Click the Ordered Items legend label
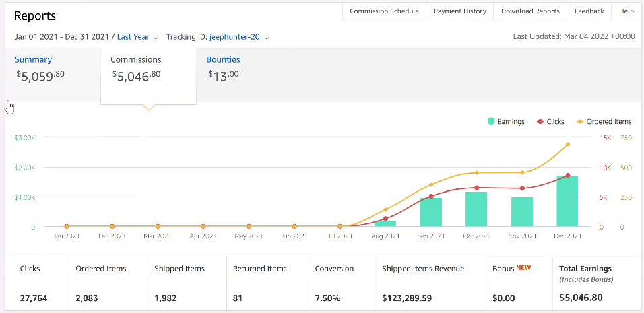This screenshot has width=644, height=313. click(x=609, y=121)
